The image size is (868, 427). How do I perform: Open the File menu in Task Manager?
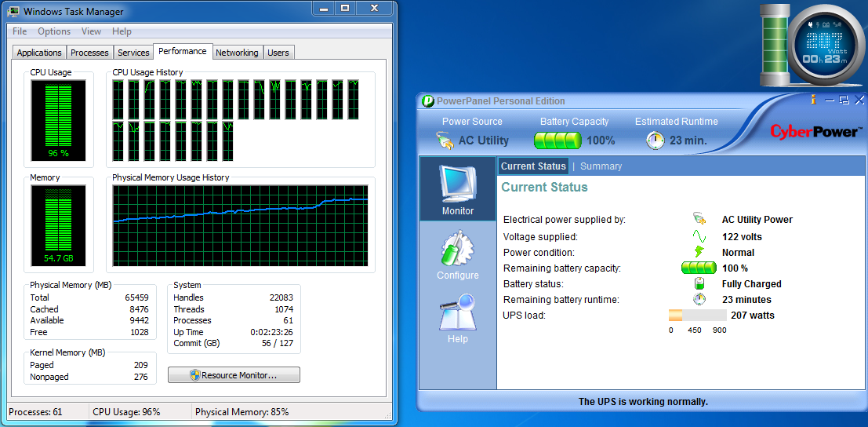(x=20, y=31)
